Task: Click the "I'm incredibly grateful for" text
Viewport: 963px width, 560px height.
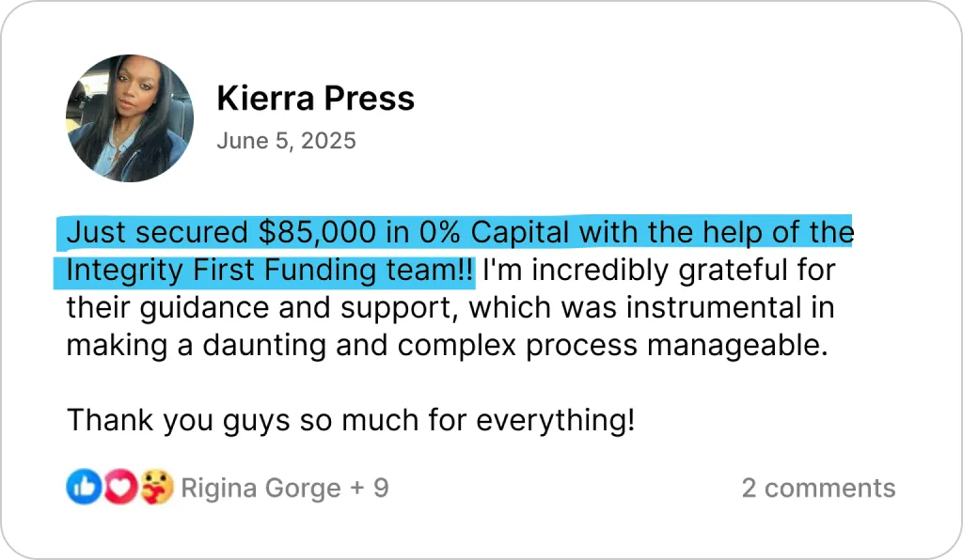Action: (x=658, y=271)
